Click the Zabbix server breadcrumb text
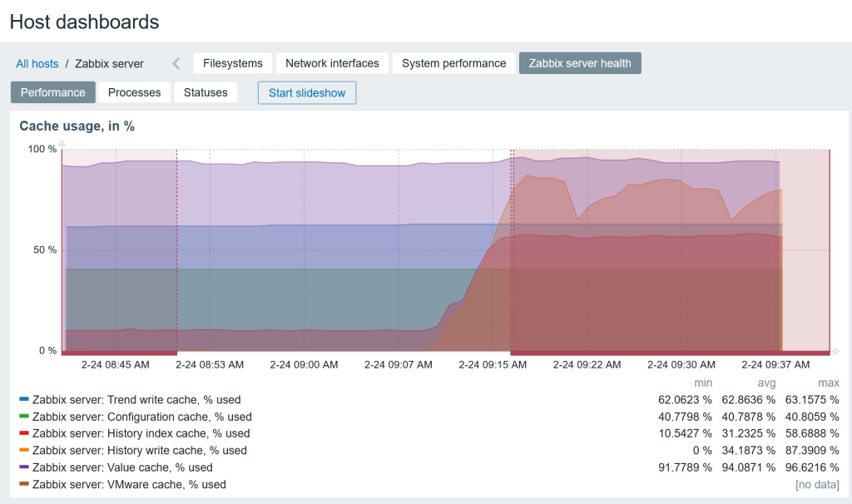Screen dimensions: 852x504 [x=109, y=63]
